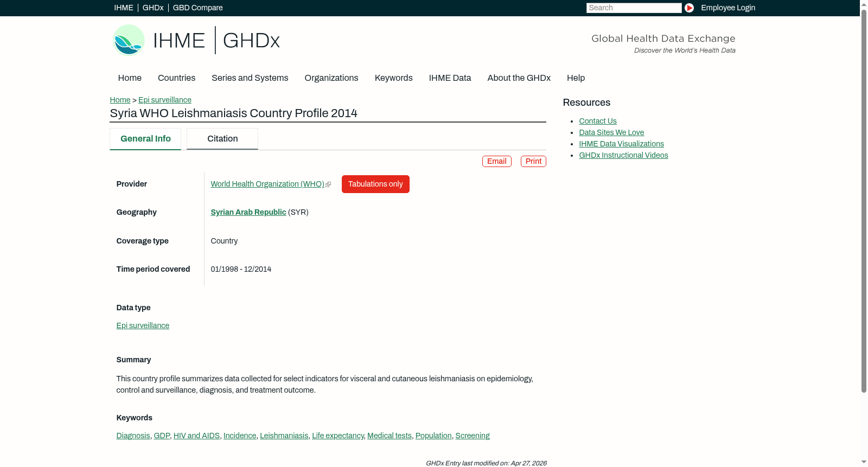Open the Employee Login link
Viewport: 868px width, 467px height.
[x=728, y=8]
